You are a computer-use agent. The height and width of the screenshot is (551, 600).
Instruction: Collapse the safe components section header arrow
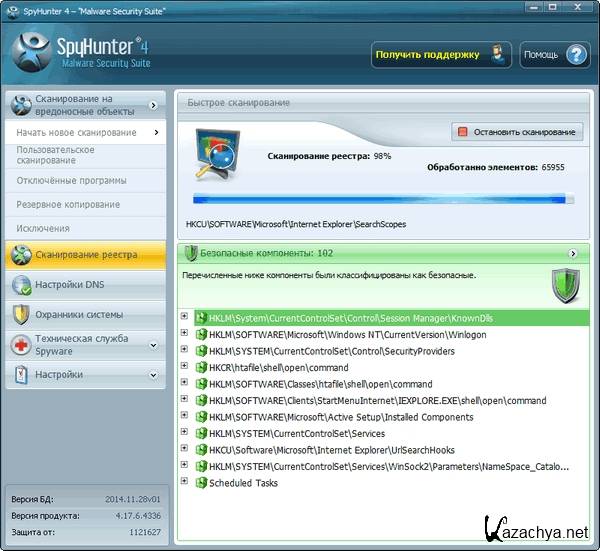573,254
